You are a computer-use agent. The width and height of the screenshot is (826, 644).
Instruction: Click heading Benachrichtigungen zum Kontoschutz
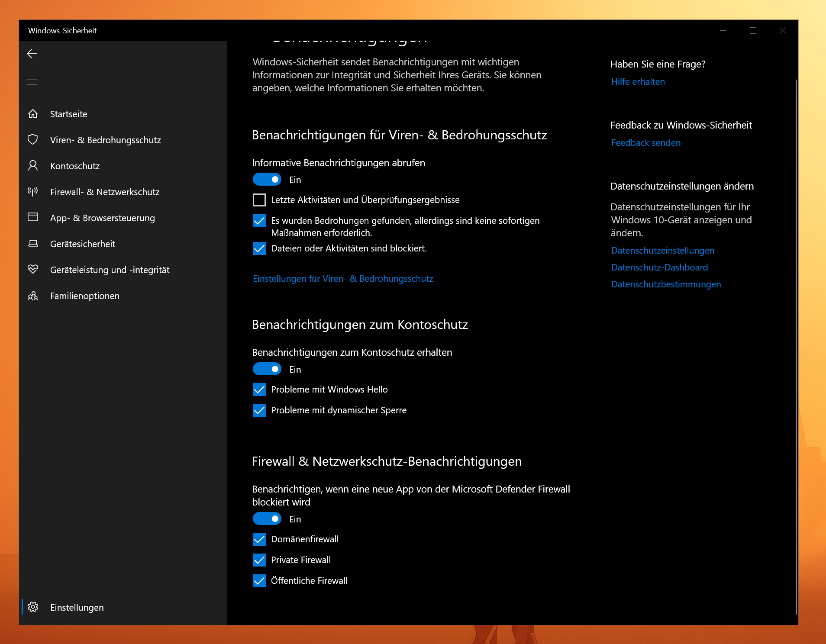point(360,325)
